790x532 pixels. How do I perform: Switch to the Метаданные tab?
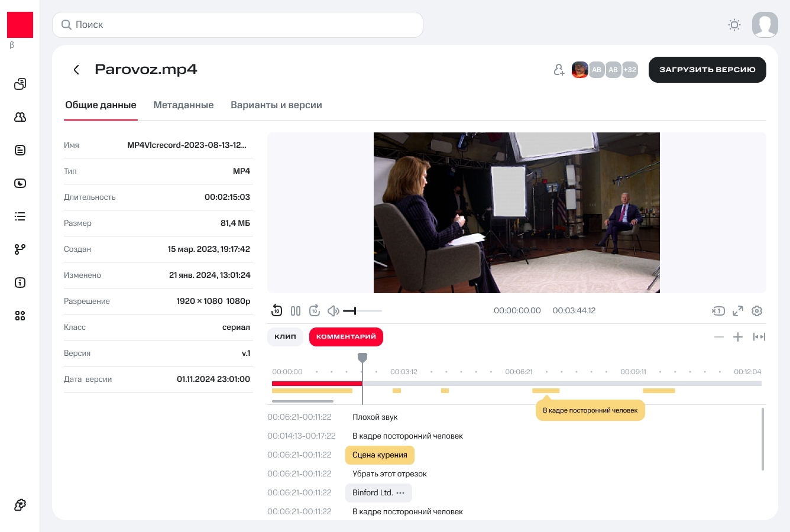(183, 105)
